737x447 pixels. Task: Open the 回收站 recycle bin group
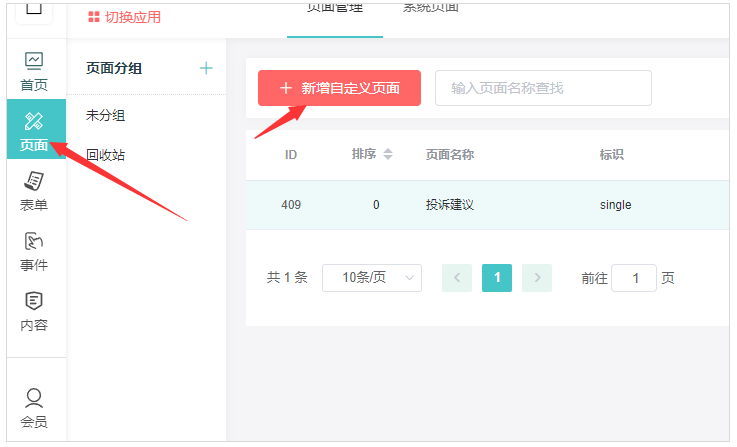pos(105,155)
